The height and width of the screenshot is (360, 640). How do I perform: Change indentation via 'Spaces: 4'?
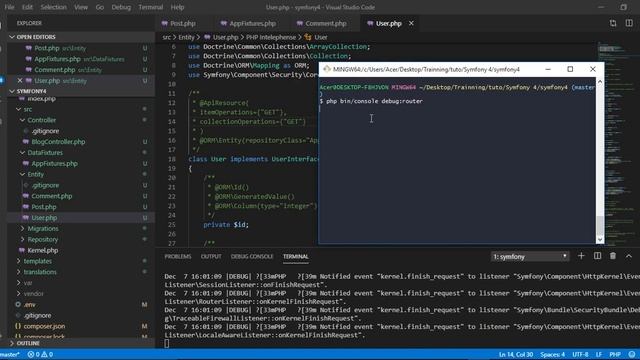553,354
